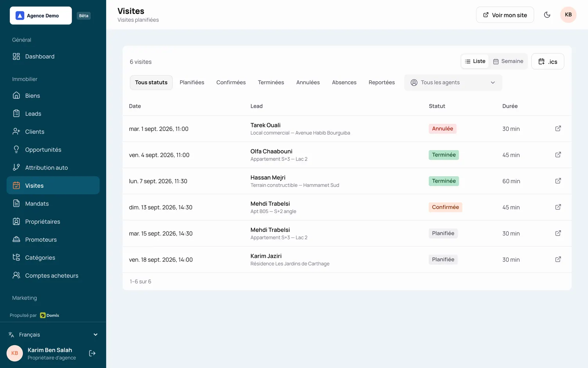Open external link for Karim Jaziri visit
This screenshot has width=588, height=368.
pyautogui.click(x=558, y=259)
